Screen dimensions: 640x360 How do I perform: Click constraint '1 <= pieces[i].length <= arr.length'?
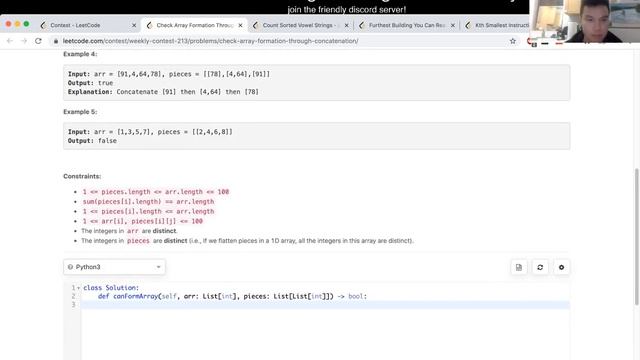(x=148, y=211)
